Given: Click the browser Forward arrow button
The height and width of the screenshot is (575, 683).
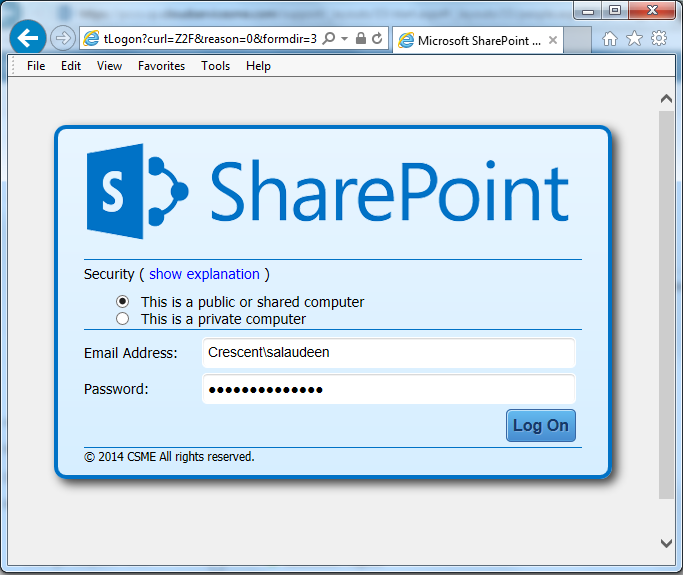Looking at the screenshot, I should tap(63, 38).
